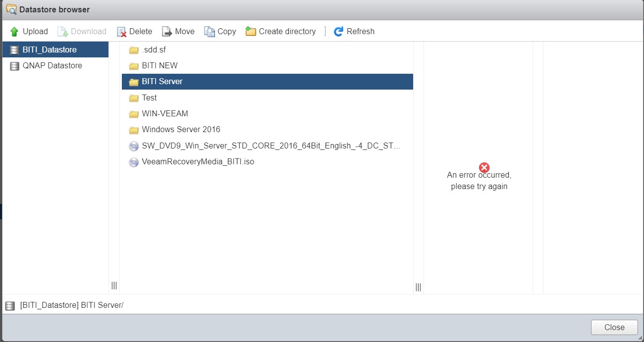Screen dimensions: 644x342
Task: Click the BITI Server folder icon
Action: pyautogui.click(x=133, y=82)
